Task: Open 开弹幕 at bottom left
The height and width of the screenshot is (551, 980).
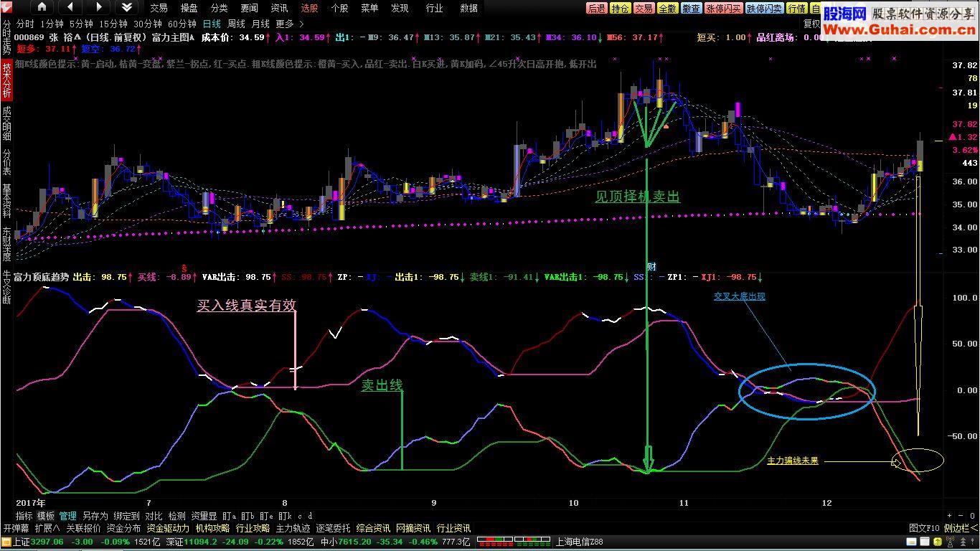Action: click(16, 528)
